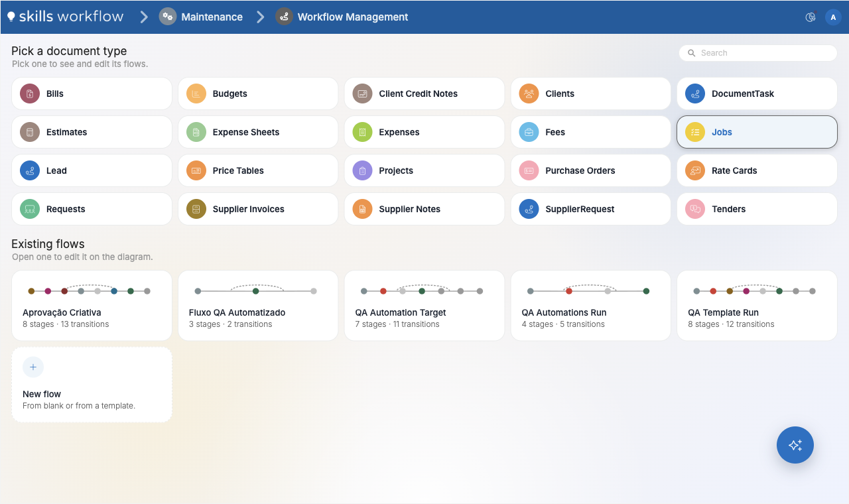Click the plus icon for New flow
The image size is (849, 504).
(x=33, y=367)
